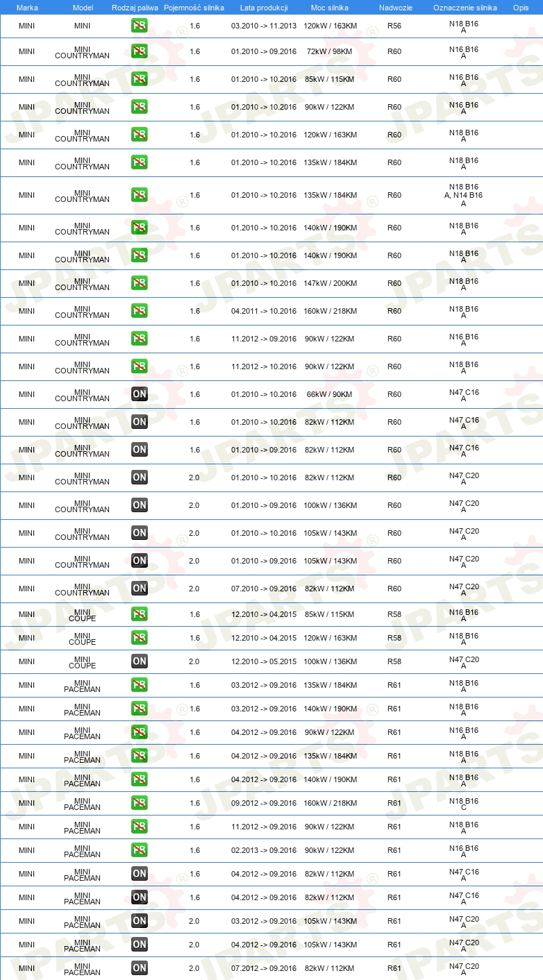Click the N18 B16 C engine code cell
This screenshot has height=980, width=543.
coord(463,804)
